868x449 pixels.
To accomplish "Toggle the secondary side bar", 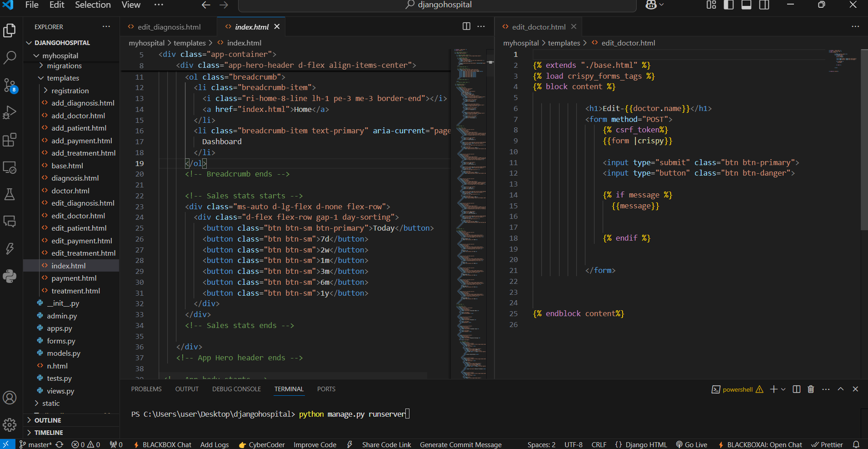I will 764,5.
